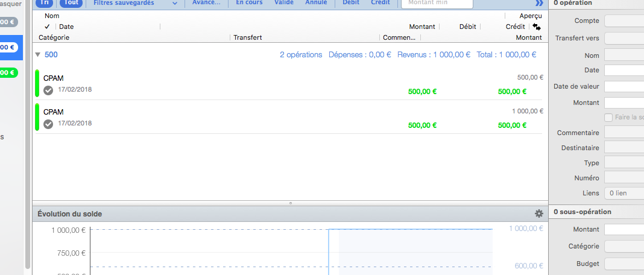Open the gear settings for Évolution du solde
644x275 pixels.
tap(539, 213)
